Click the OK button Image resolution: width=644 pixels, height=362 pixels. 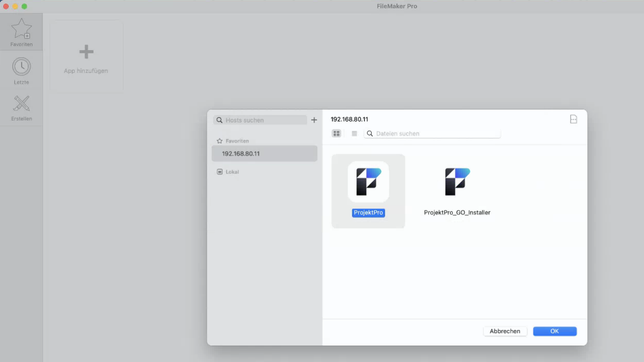[x=555, y=331]
